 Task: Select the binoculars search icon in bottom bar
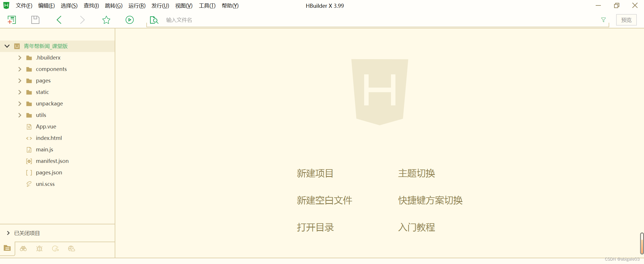tap(23, 248)
